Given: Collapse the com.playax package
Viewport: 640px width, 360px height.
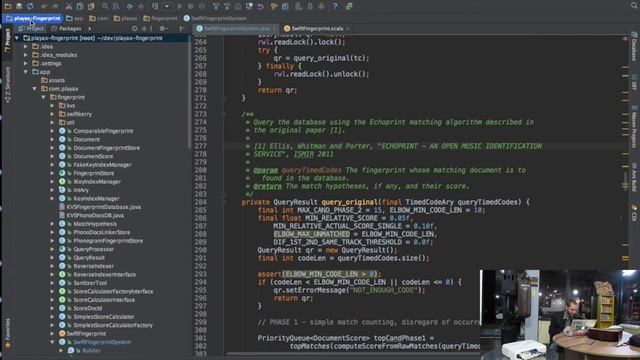Looking at the screenshot, I should (x=35, y=89).
